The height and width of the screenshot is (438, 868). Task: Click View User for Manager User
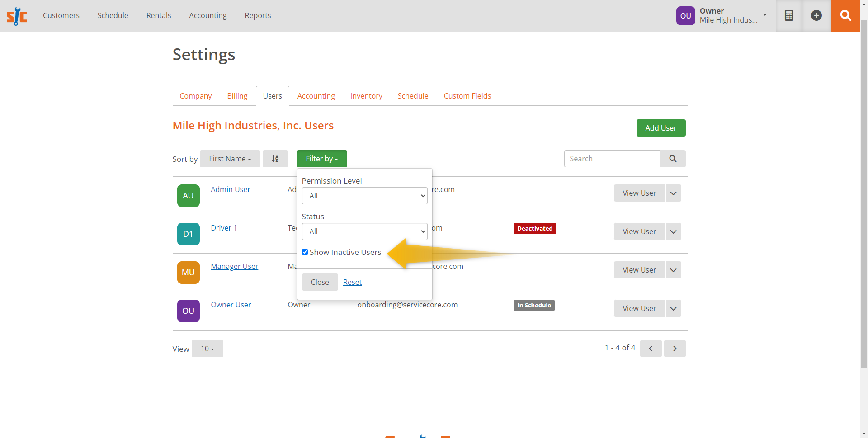coord(639,270)
